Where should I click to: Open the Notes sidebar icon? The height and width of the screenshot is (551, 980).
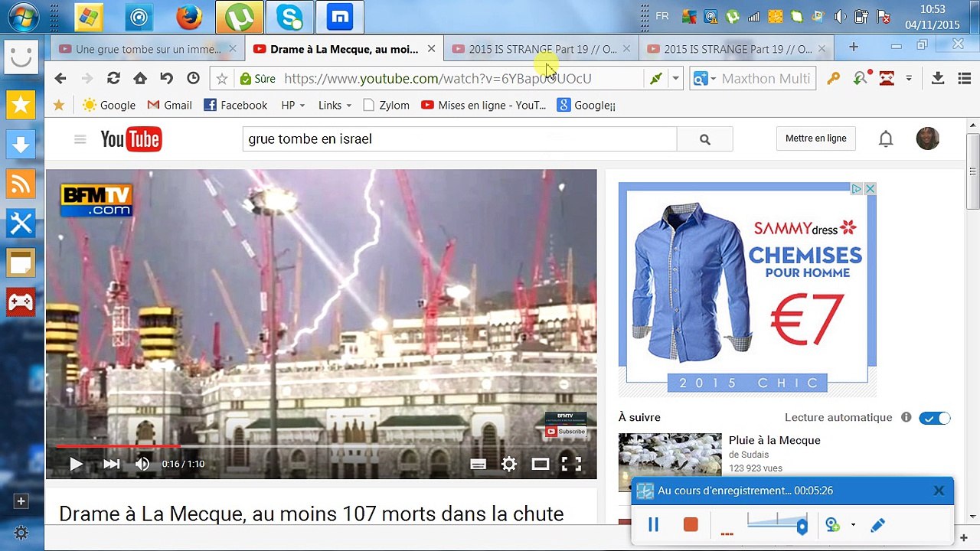[21, 263]
